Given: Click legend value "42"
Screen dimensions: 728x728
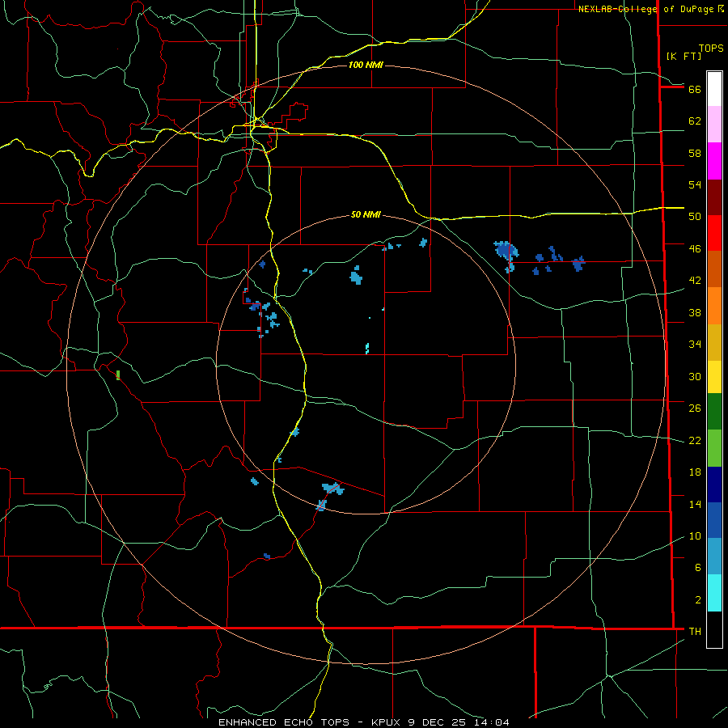Looking at the screenshot, I should coord(695,281).
